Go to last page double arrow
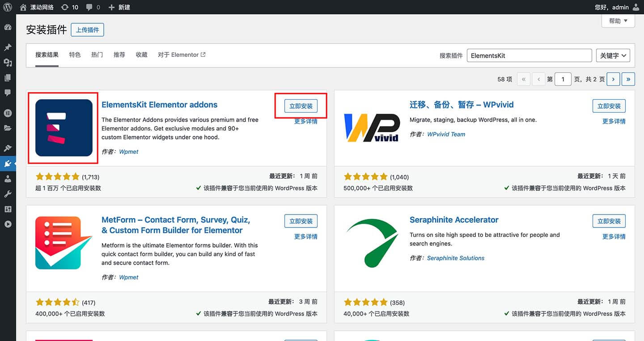The width and height of the screenshot is (644, 341). [x=628, y=79]
